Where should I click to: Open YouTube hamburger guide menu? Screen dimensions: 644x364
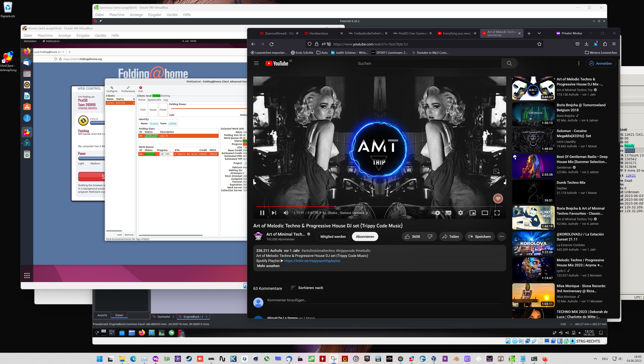[x=256, y=63]
